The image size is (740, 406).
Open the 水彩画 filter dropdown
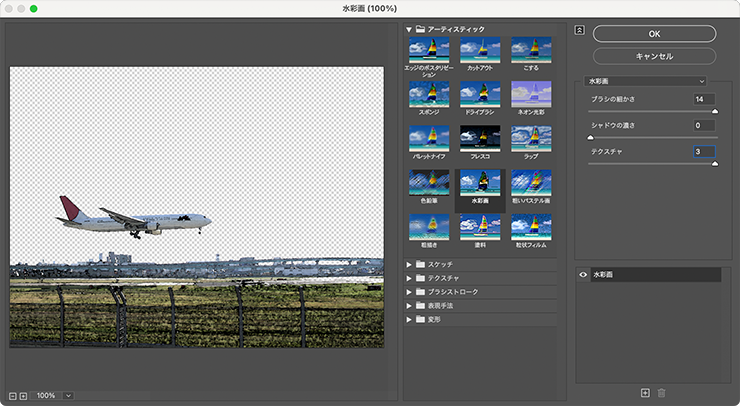[x=645, y=81]
